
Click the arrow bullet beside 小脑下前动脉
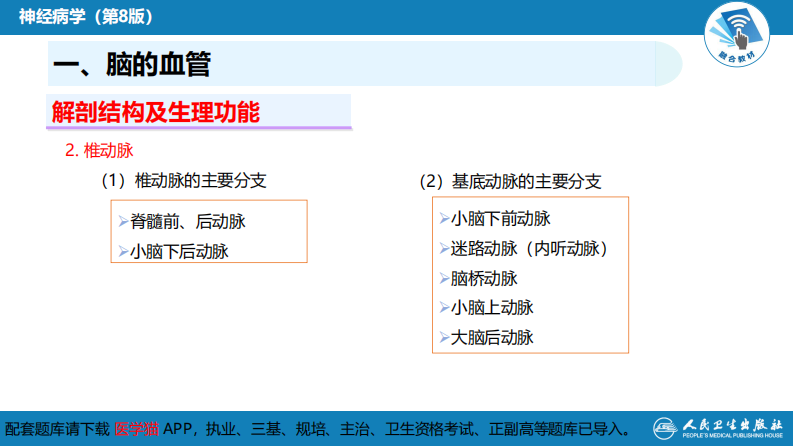click(444, 218)
